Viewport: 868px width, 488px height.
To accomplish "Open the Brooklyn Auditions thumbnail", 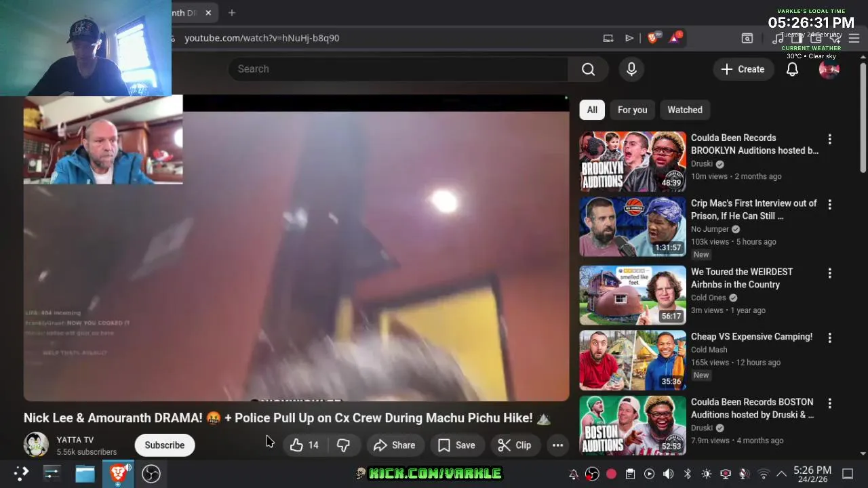I will [x=633, y=161].
